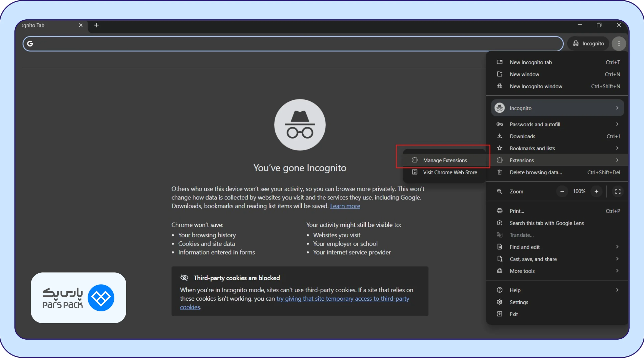
Task: Click the "Your internet service provider" list item
Action: (352, 252)
